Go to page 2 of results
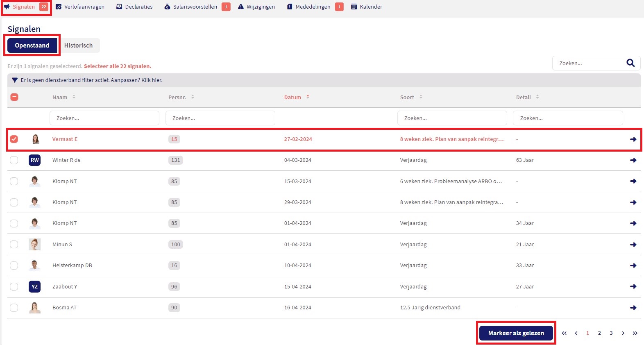Image resolution: width=644 pixels, height=345 pixels. 599,333
